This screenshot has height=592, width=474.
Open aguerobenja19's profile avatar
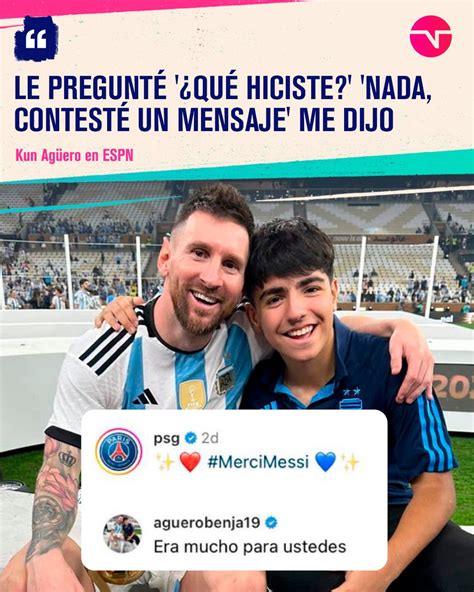(122, 533)
